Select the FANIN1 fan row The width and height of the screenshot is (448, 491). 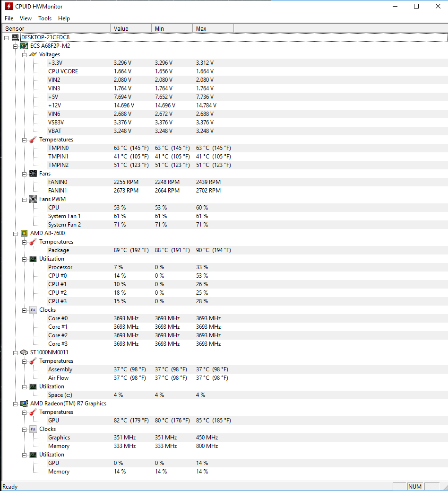click(x=248, y=191)
